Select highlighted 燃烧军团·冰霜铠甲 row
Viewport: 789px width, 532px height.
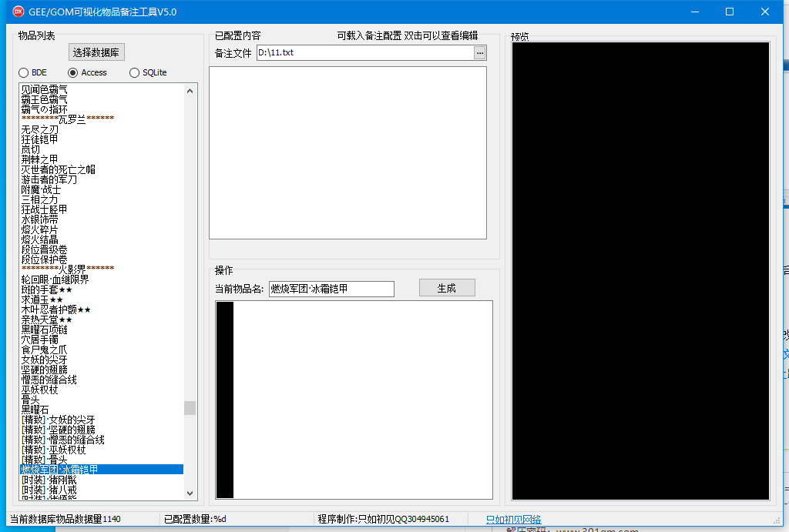pyautogui.click(x=102, y=470)
